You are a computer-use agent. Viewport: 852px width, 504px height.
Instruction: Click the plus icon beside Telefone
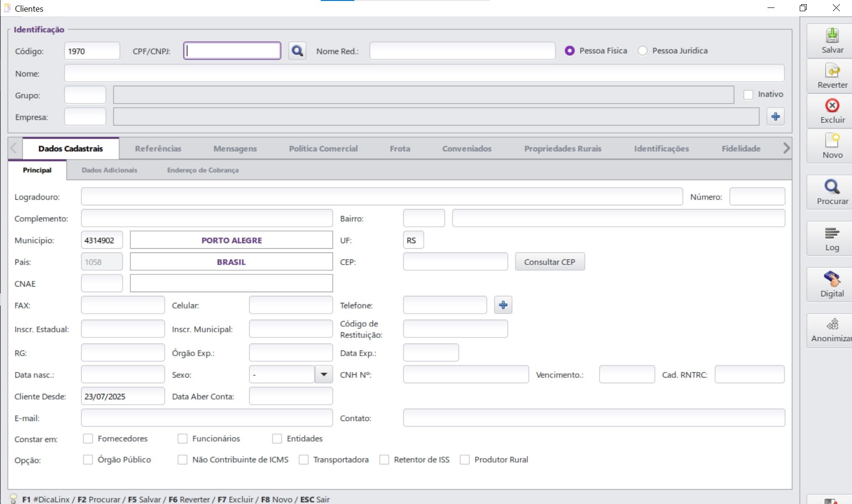tap(503, 305)
